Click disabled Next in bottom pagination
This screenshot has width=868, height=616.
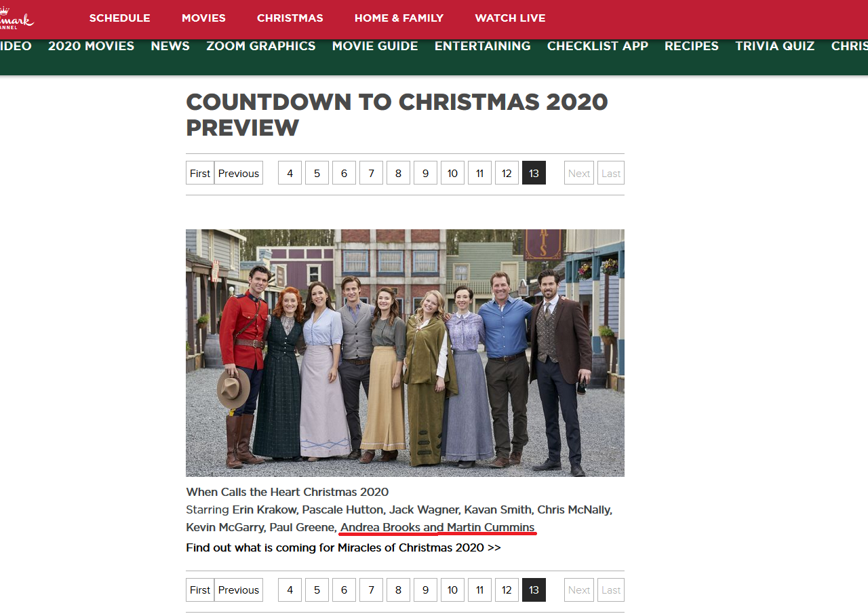[579, 590]
